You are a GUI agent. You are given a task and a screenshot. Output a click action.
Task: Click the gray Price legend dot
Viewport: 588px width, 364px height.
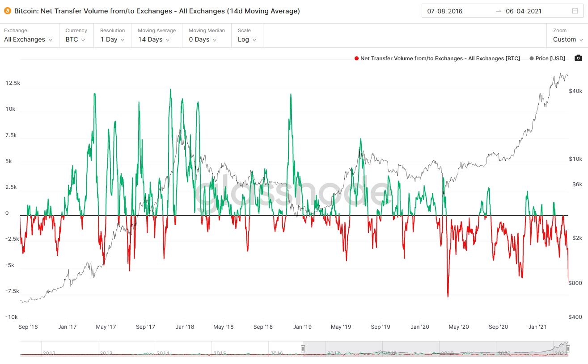[531, 59]
